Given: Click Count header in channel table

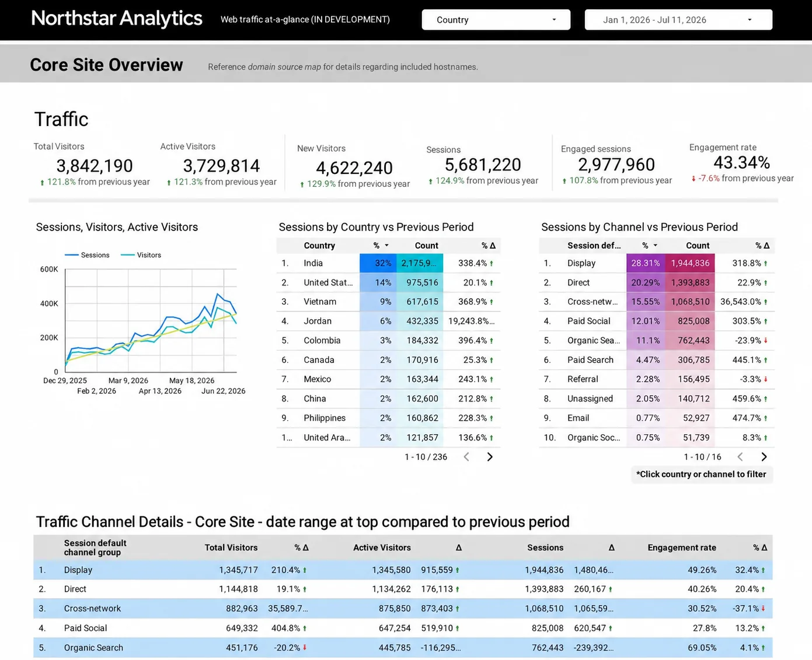Looking at the screenshot, I should [698, 246].
